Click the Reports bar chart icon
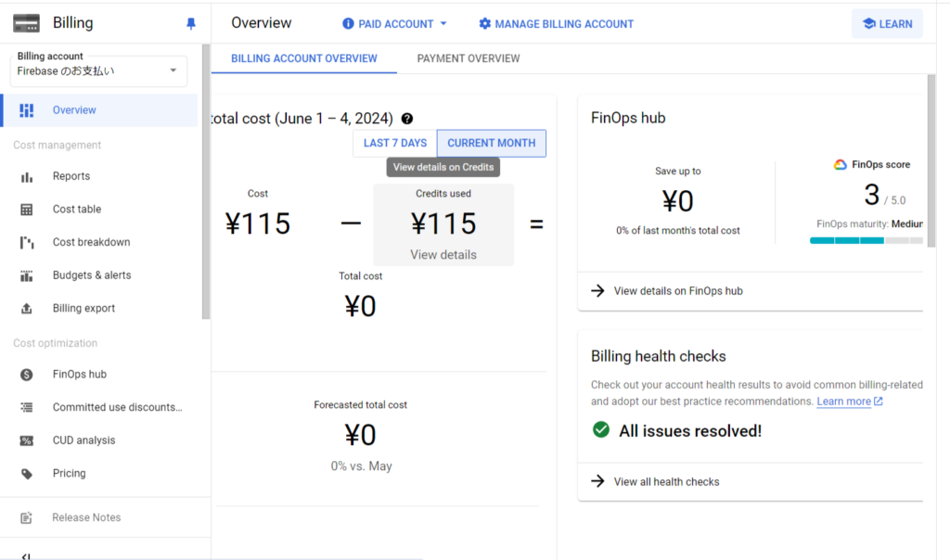950x560 pixels. tap(26, 177)
